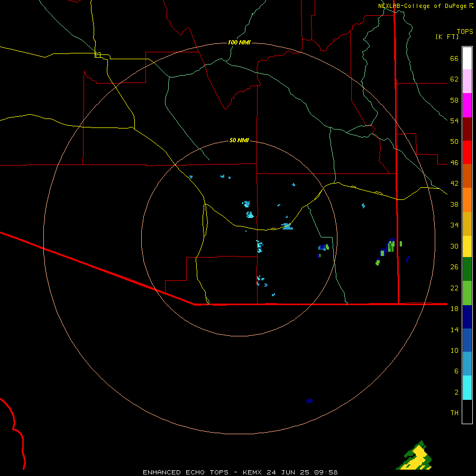Click the 18 legend value
Image resolution: width=476 pixels, height=476 pixels.
pos(454,309)
